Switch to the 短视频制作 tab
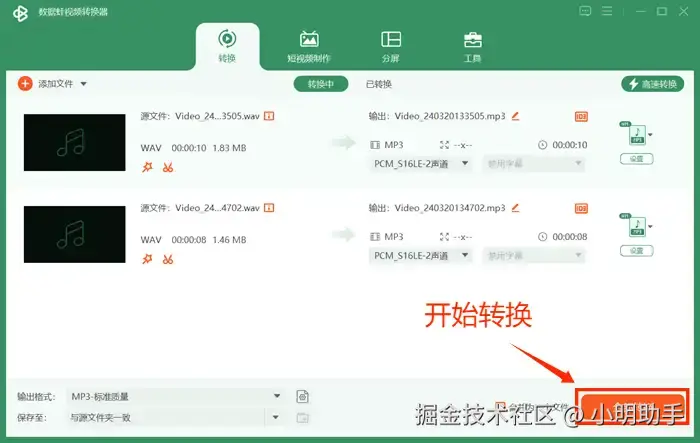700x443 pixels. pos(309,46)
